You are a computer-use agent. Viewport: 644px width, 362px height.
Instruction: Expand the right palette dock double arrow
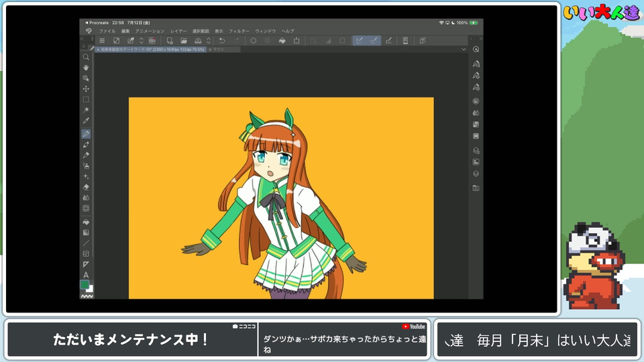pos(481,39)
